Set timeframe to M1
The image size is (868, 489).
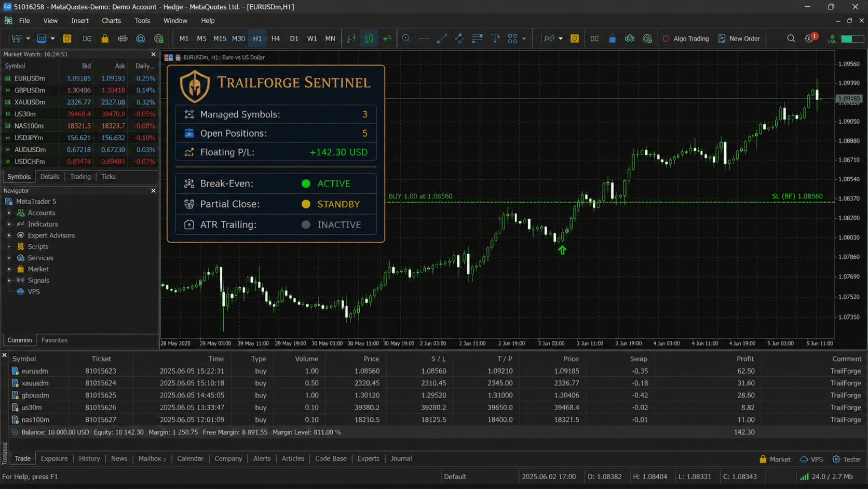(184, 38)
